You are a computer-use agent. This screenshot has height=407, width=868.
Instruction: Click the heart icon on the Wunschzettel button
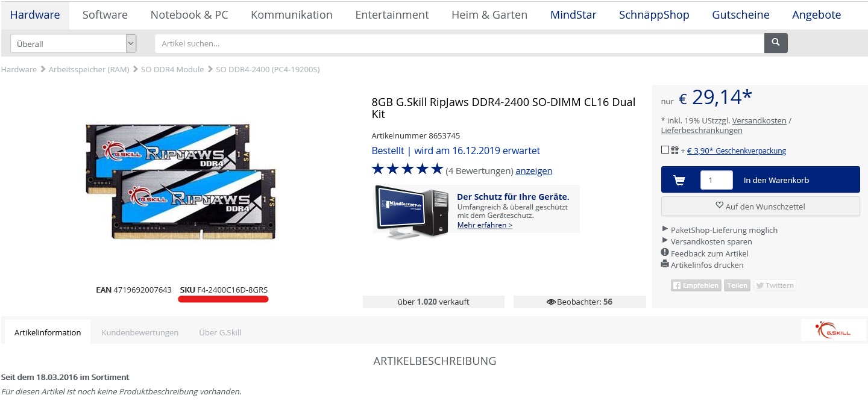point(719,205)
